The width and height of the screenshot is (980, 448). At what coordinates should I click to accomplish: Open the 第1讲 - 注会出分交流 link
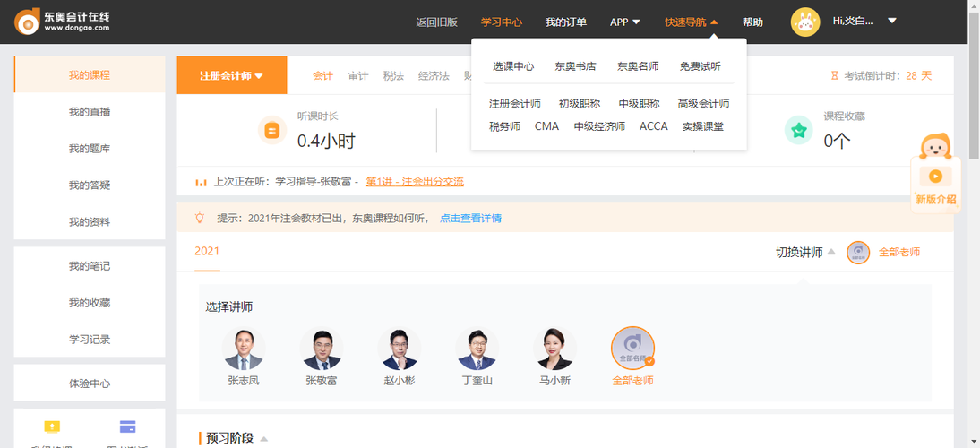click(415, 183)
